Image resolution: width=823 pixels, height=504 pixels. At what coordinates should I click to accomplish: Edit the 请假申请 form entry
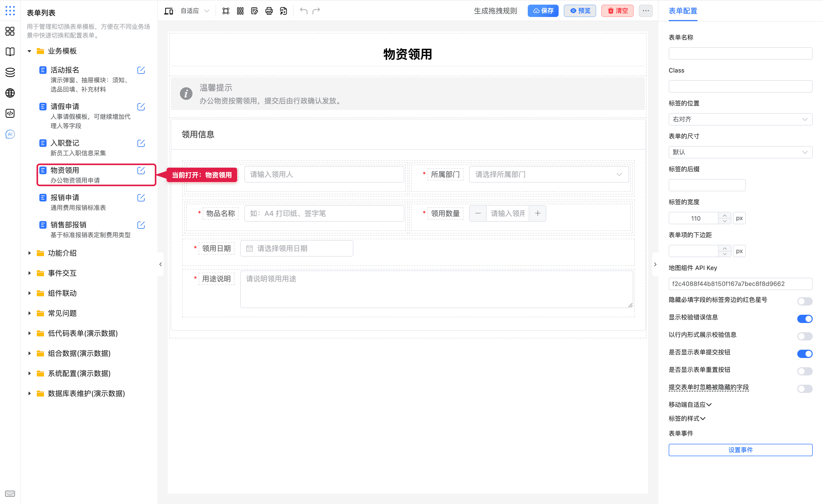tap(141, 107)
